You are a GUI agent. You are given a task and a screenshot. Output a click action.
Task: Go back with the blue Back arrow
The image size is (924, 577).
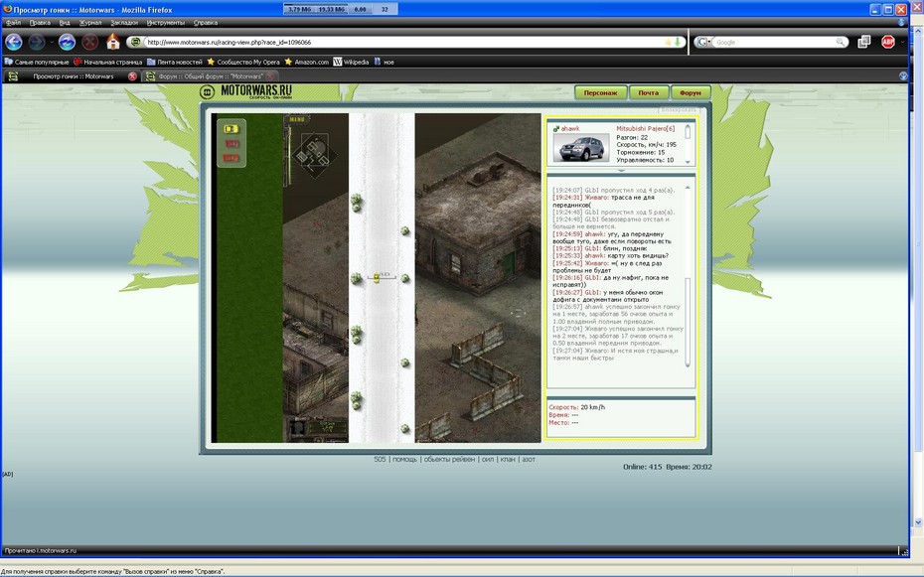[x=14, y=42]
